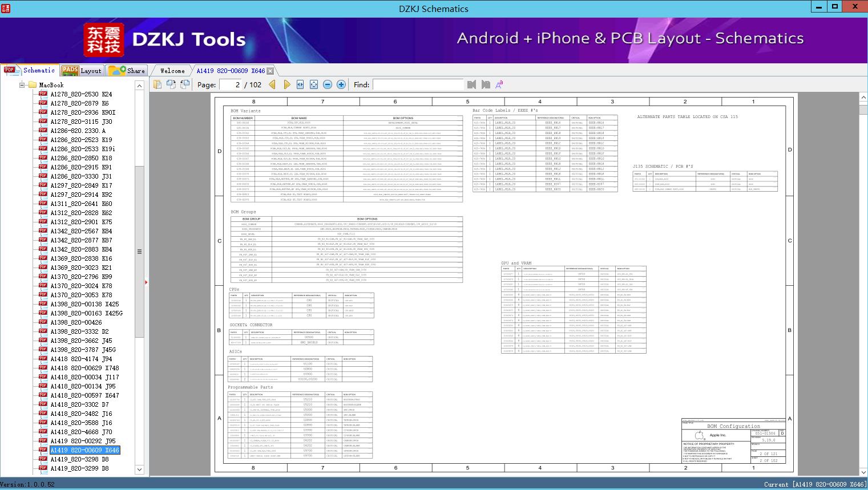Open A1278_820-2936 K90I schematic
The height and width of the screenshot is (490, 868).
click(83, 112)
